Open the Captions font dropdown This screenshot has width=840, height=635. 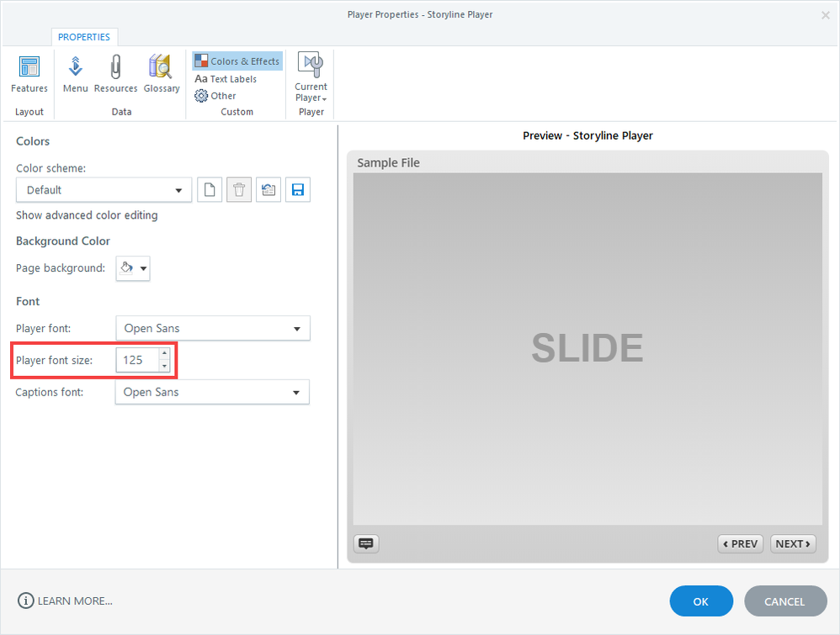[x=212, y=392]
